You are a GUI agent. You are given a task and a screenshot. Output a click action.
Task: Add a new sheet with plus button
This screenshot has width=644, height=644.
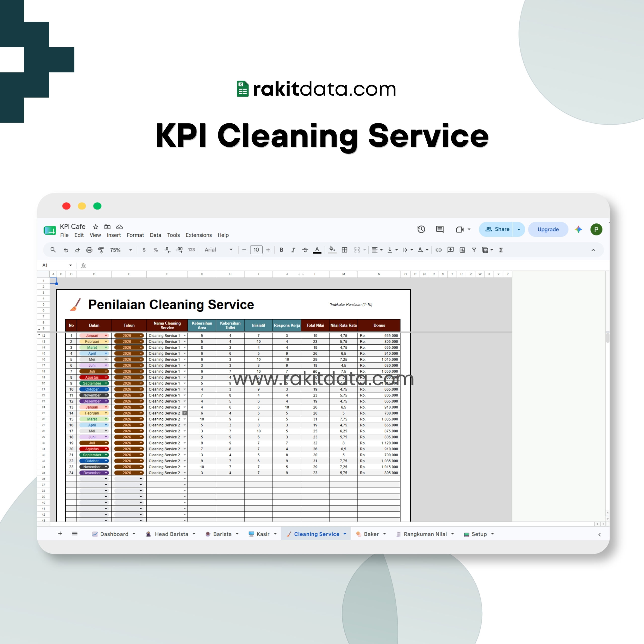[60, 534]
